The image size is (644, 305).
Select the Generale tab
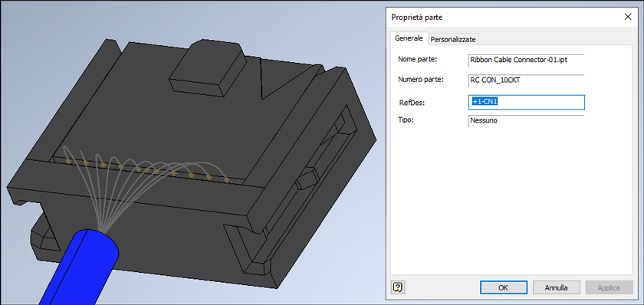(409, 38)
